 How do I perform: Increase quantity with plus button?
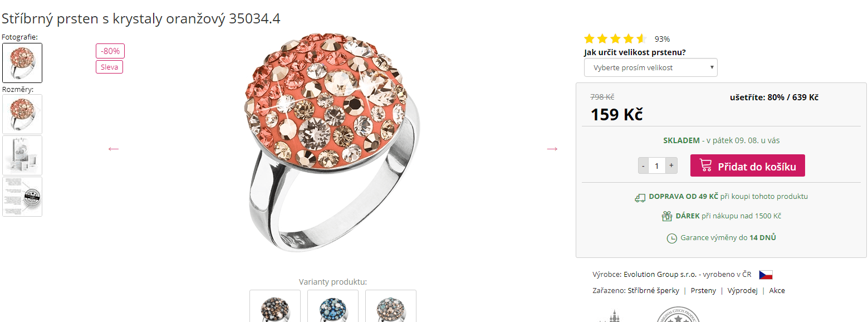(x=671, y=165)
